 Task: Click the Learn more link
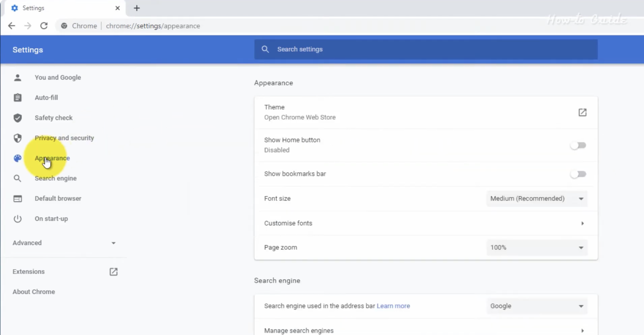pos(393,306)
